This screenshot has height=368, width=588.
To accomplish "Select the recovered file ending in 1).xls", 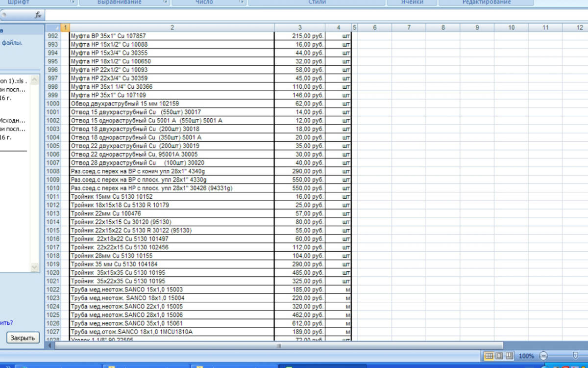I will tap(14, 80).
